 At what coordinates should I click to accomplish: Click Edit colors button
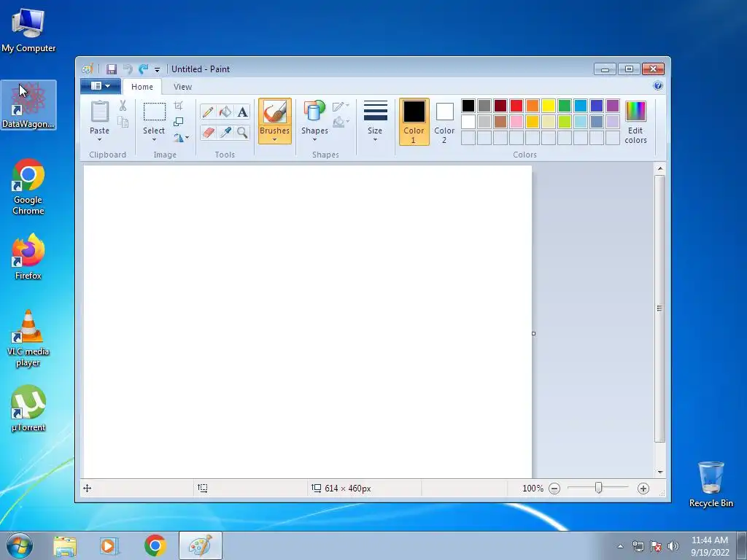635,122
